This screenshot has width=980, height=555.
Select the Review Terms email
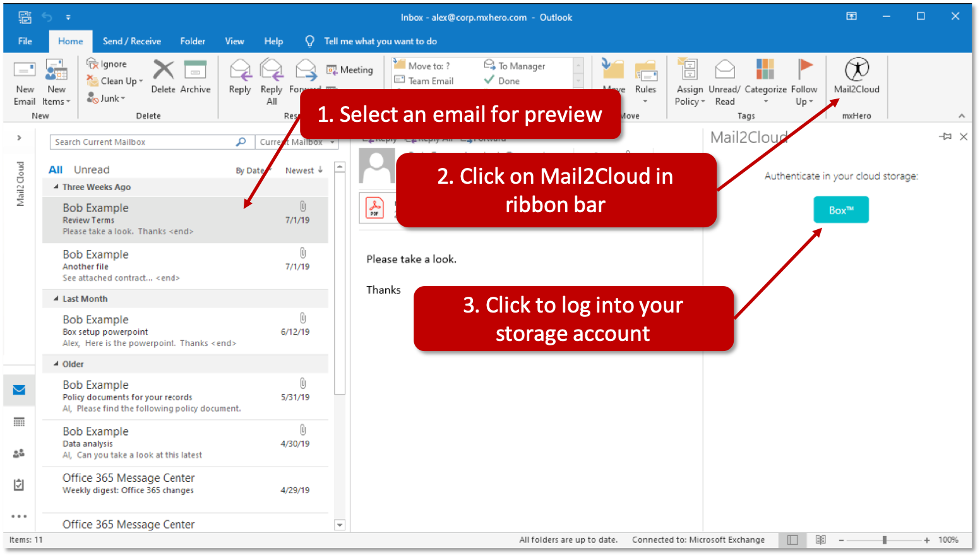point(185,220)
